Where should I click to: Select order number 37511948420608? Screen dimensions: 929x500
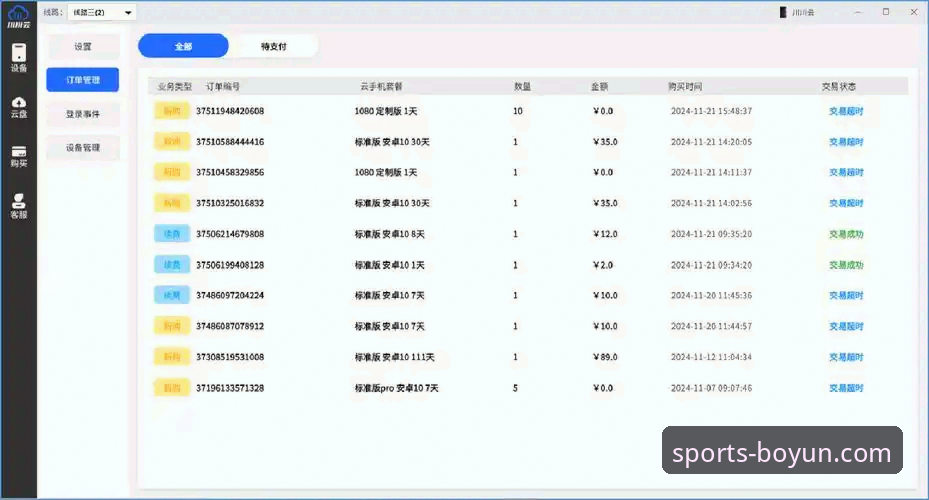pos(230,111)
